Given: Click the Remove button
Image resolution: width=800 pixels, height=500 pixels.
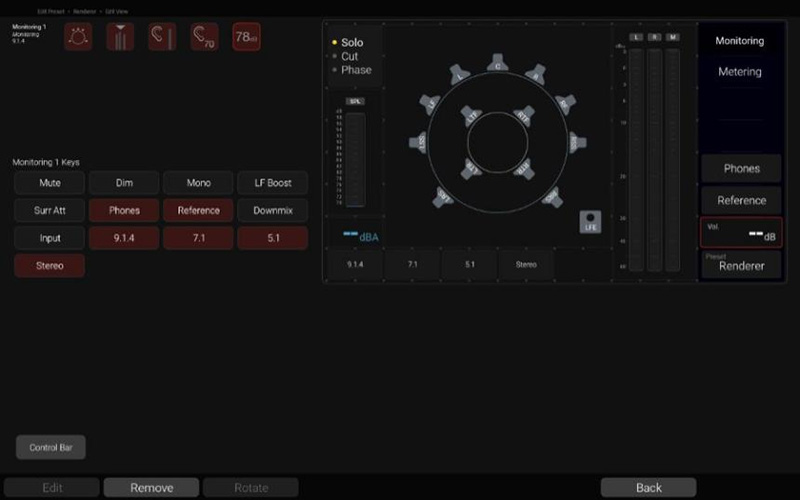Looking at the screenshot, I should (151, 488).
